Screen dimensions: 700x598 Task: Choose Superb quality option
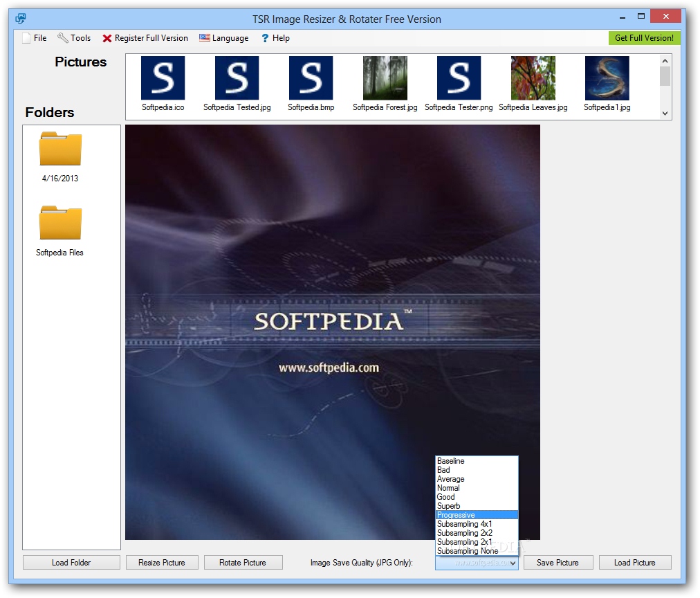pos(477,506)
